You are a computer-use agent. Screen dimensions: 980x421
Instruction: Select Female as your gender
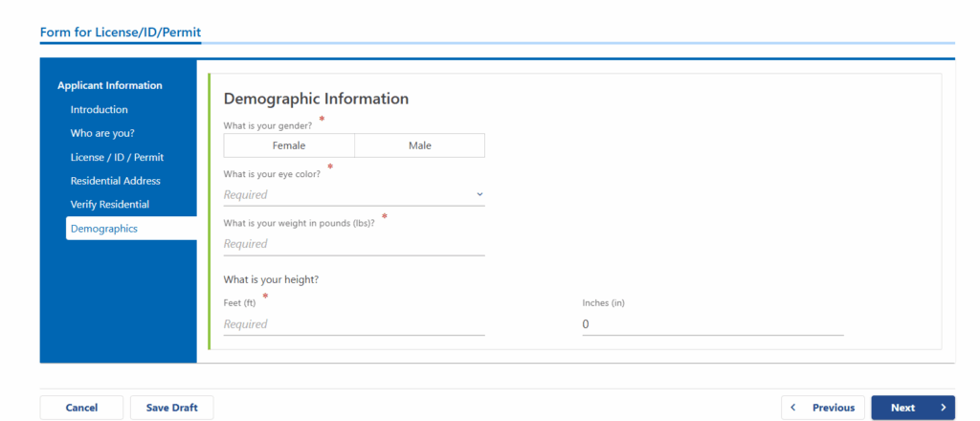click(289, 145)
